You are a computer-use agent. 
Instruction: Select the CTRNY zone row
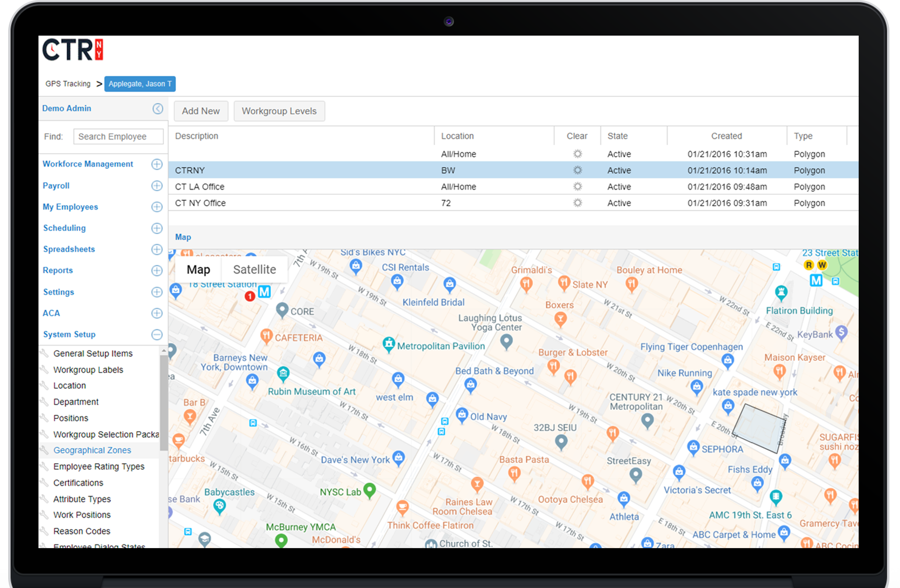click(x=513, y=170)
